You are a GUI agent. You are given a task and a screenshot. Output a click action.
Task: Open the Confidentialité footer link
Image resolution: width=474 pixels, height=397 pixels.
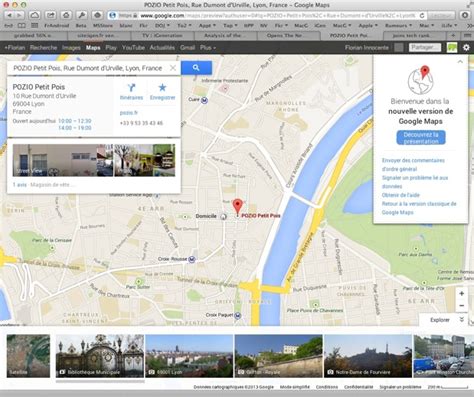[359, 387]
